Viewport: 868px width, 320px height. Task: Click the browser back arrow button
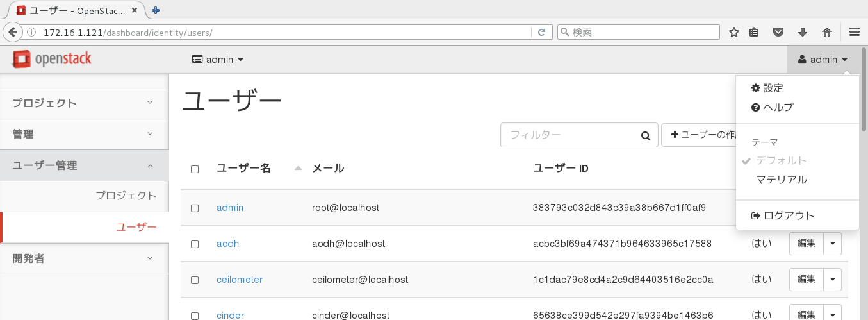click(x=12, y=32)
